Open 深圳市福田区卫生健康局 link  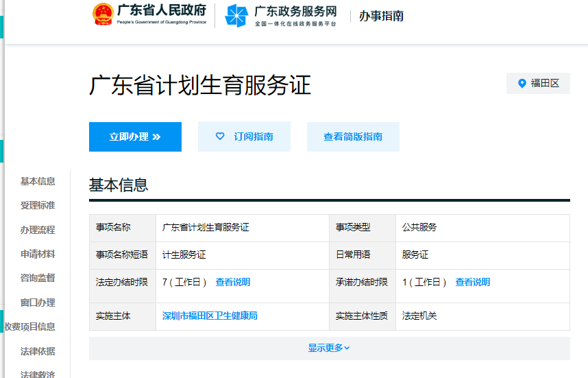click(x=210, y=316)
